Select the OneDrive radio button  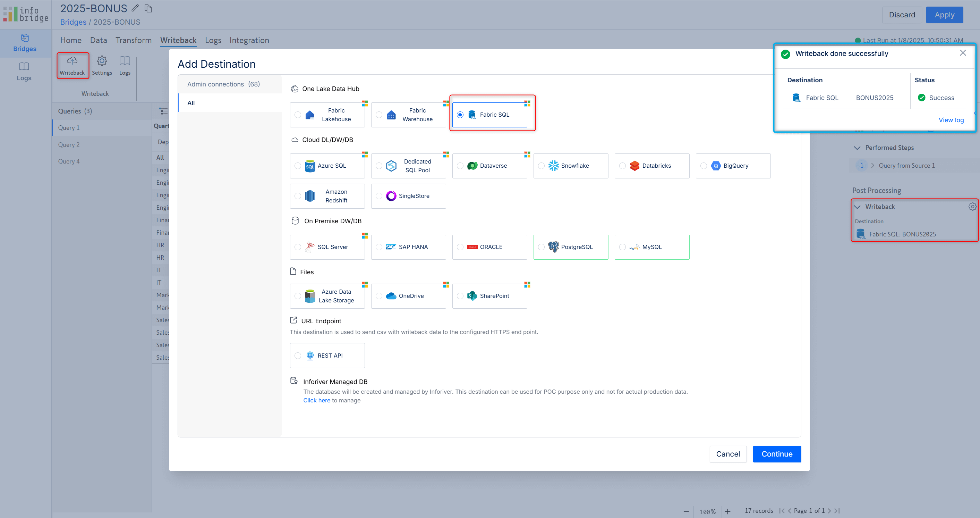pyautogui.click(x=379, y=296)
